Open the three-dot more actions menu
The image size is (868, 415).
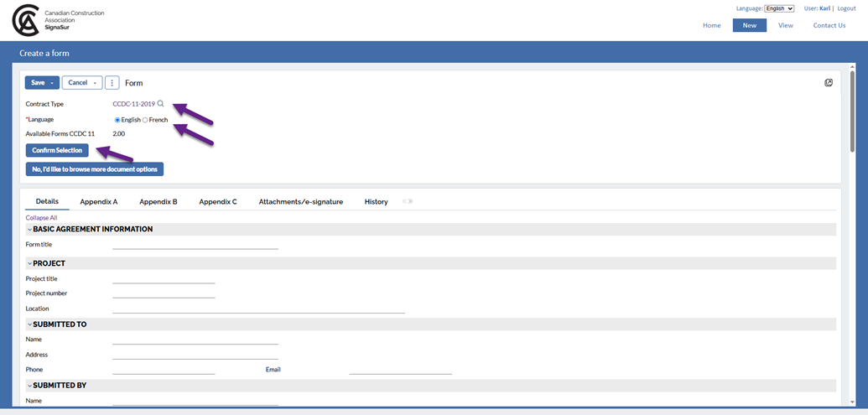112,83
